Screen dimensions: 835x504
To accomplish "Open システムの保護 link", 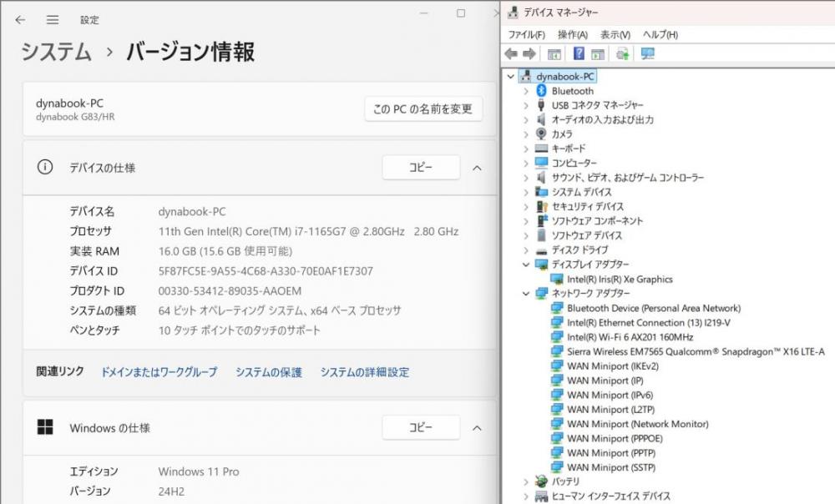I will [268, 372].
